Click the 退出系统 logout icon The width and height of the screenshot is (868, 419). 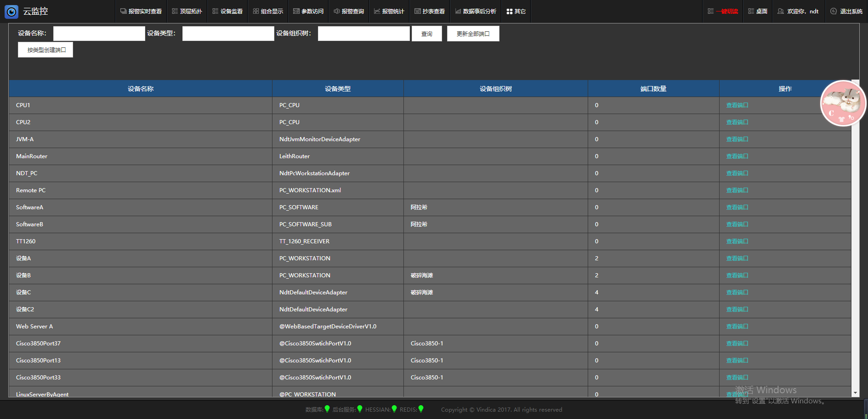834,11
